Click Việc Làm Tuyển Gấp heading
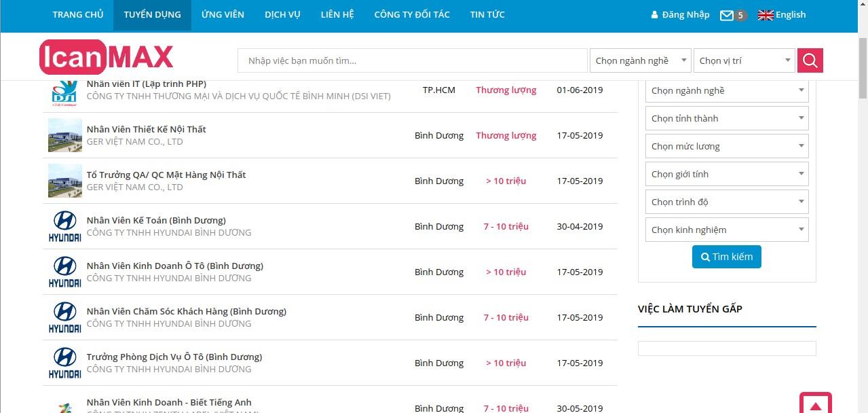The height and width of the screenshot is (413, 868). 690,309
